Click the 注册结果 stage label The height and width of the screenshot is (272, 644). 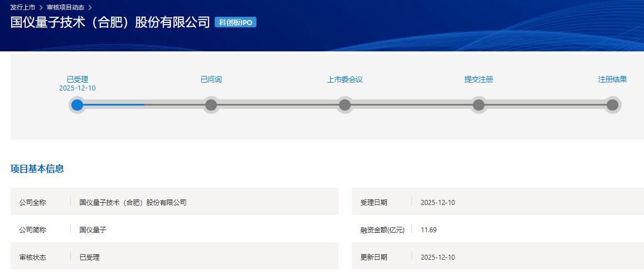coord(612,79)
